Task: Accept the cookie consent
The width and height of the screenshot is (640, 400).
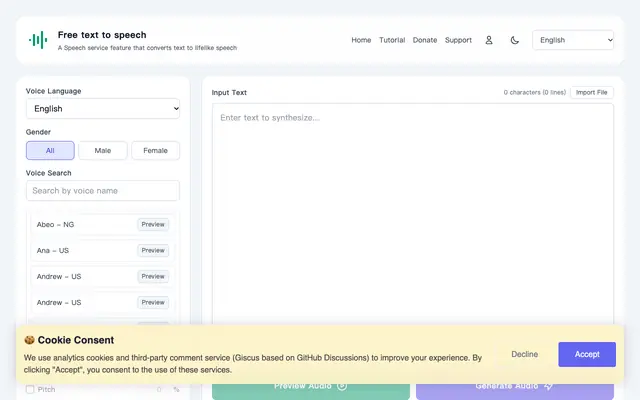Action: click(587, 354)
